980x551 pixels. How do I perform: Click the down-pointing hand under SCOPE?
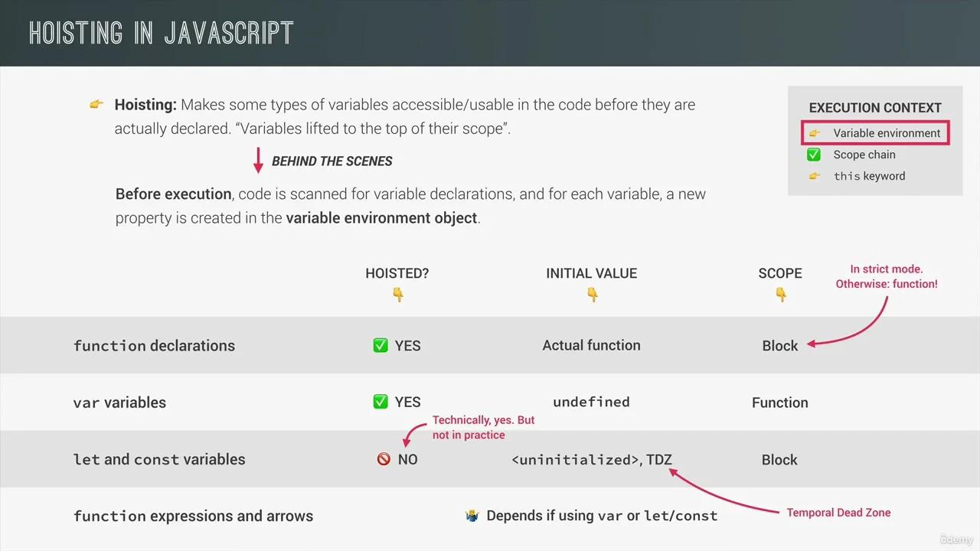coord(780,295)
